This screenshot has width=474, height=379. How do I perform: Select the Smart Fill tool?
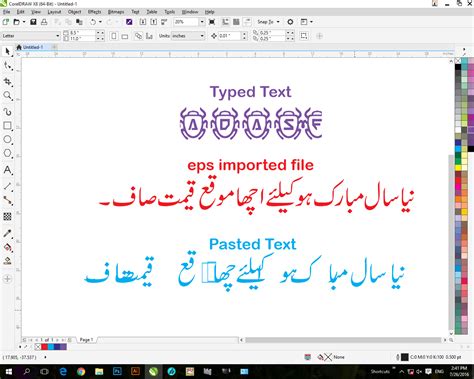(x=7, y=261)
